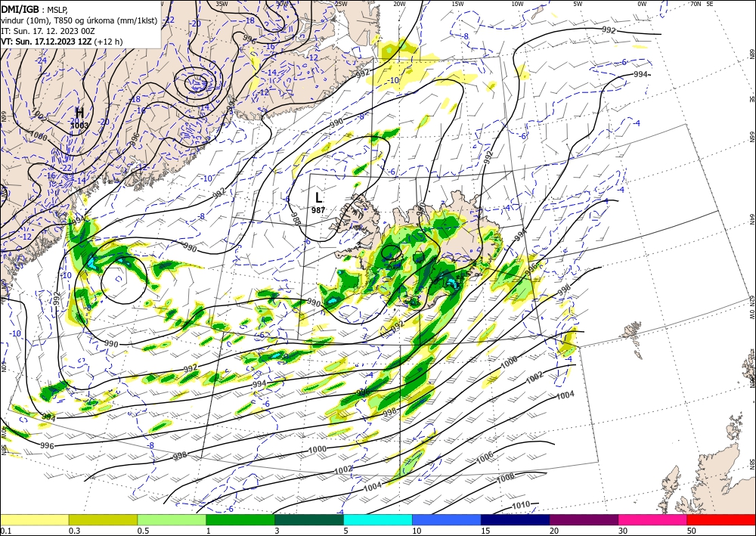Click the legend value '0.1'
The width and height of the screenshot is (756, 536).
[x=5, y=531]
